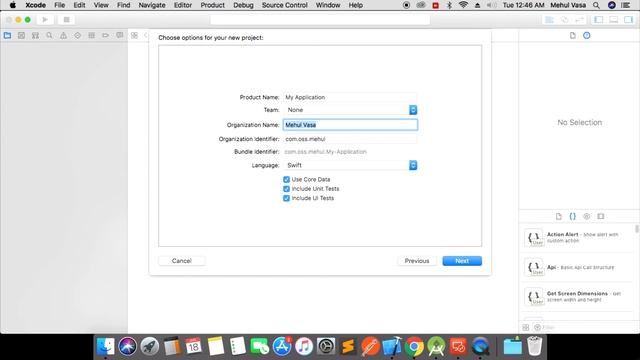Select the Assistant editor mode

[x=564, y=20]
